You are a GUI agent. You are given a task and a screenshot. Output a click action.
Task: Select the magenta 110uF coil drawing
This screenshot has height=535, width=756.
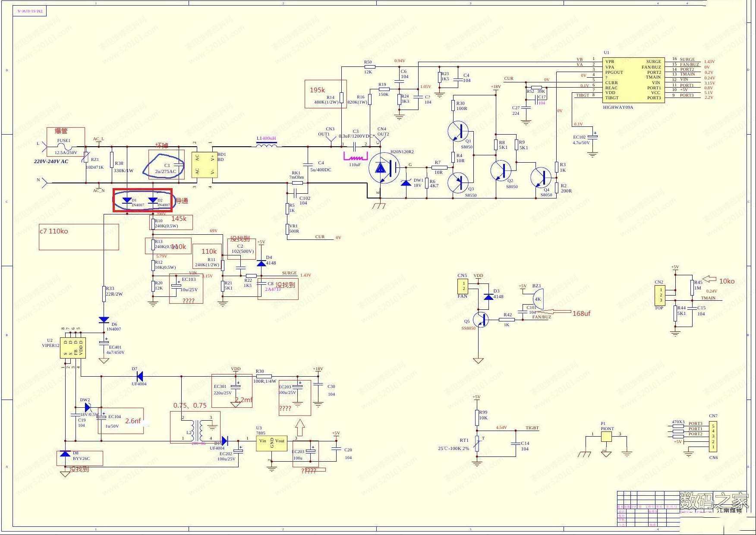(x=356, y=157)
